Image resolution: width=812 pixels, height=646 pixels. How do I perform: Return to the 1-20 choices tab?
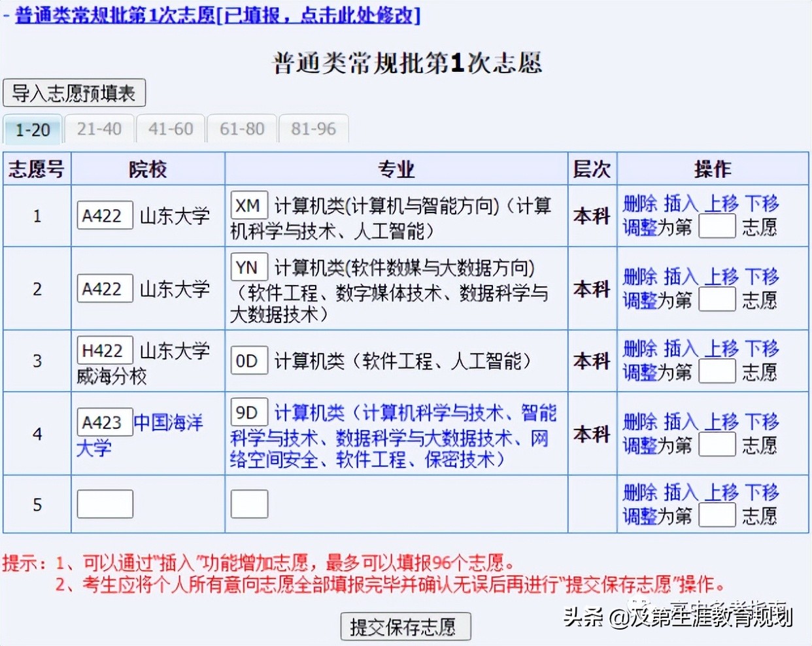32,130
